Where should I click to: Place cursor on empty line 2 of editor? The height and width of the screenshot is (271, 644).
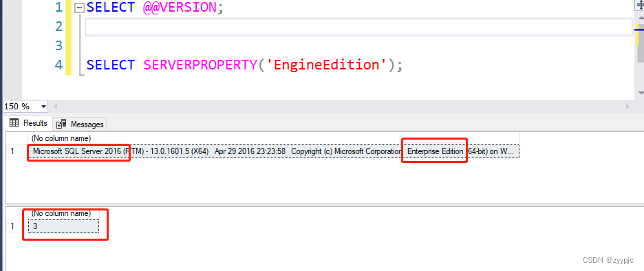[358, 26]
